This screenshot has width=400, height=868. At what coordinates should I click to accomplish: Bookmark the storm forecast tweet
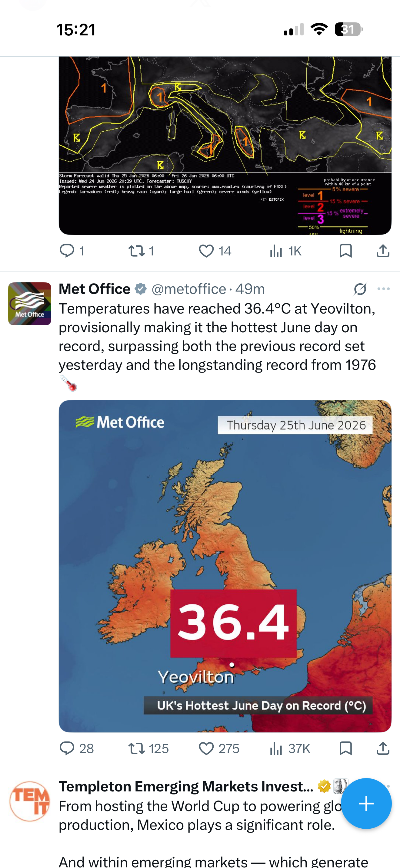(346, 251)
